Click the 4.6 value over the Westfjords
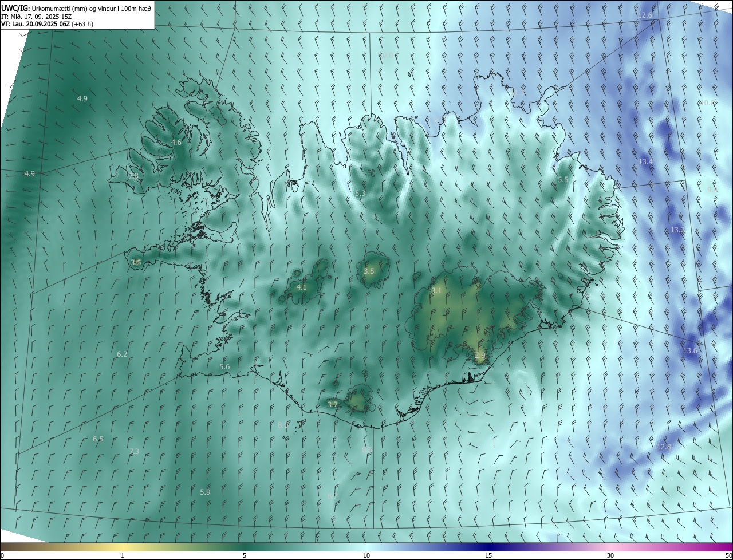 tap(176, 142)
